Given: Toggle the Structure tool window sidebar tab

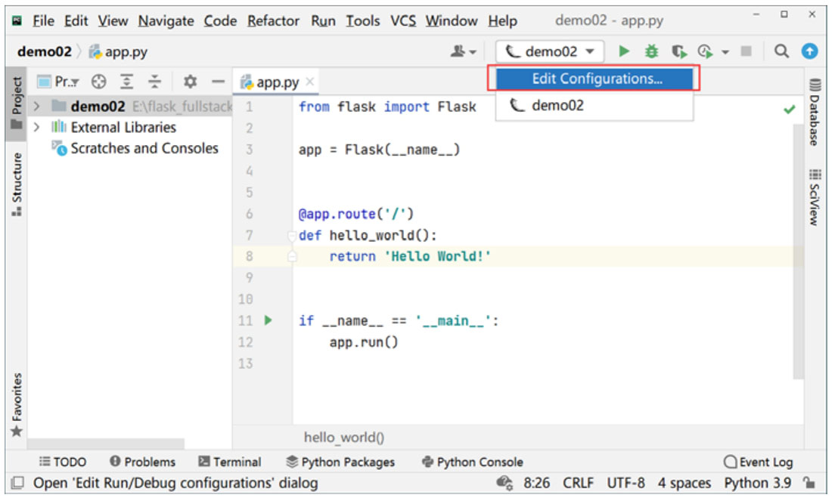Looking at the screenshot, I should click(x=17, y=184).
